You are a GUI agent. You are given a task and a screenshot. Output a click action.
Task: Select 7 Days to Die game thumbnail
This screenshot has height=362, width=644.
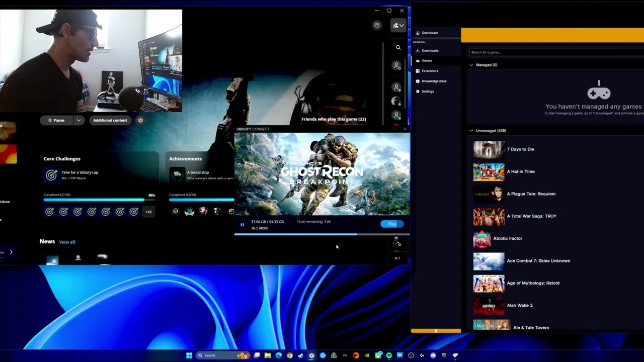(x=489, y=149)
